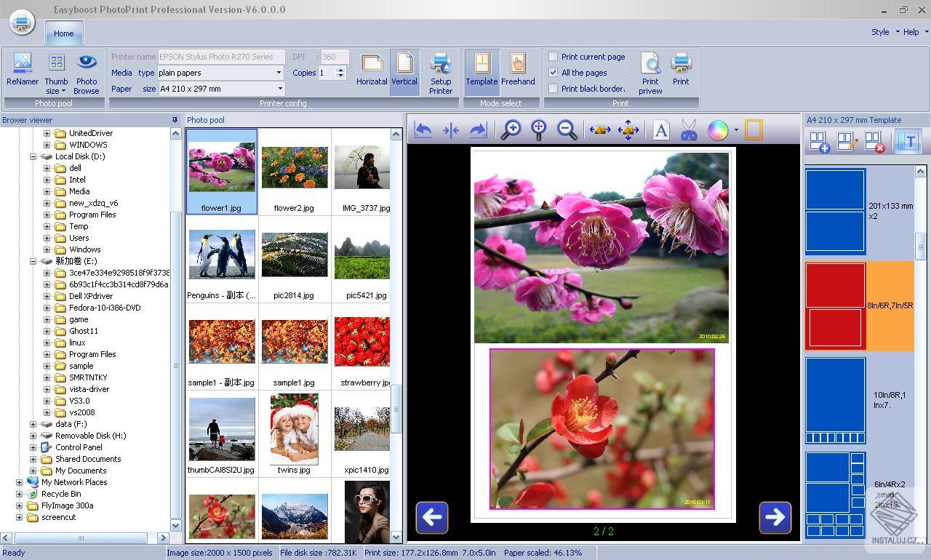
Task: Check the Print current page option
Action: click(554, 56)
